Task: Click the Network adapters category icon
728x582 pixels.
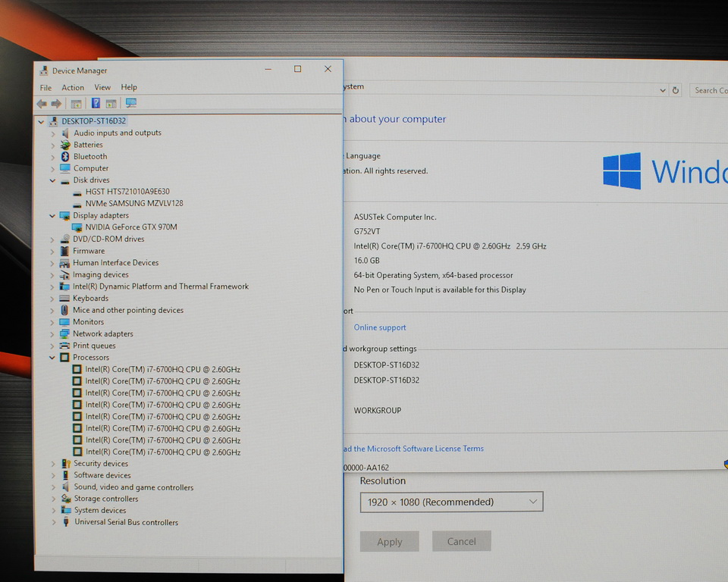Action: pyautogui.click(x=64, y=333)
